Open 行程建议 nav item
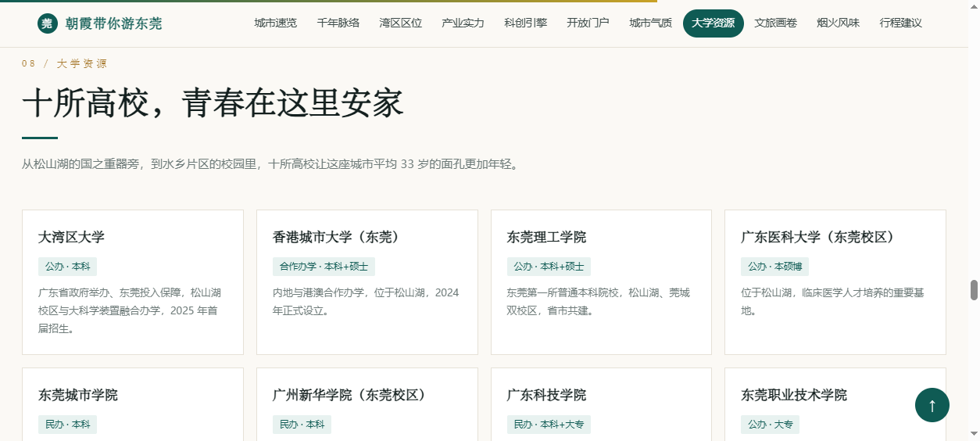The image size is (980, 441). point(900,23)
